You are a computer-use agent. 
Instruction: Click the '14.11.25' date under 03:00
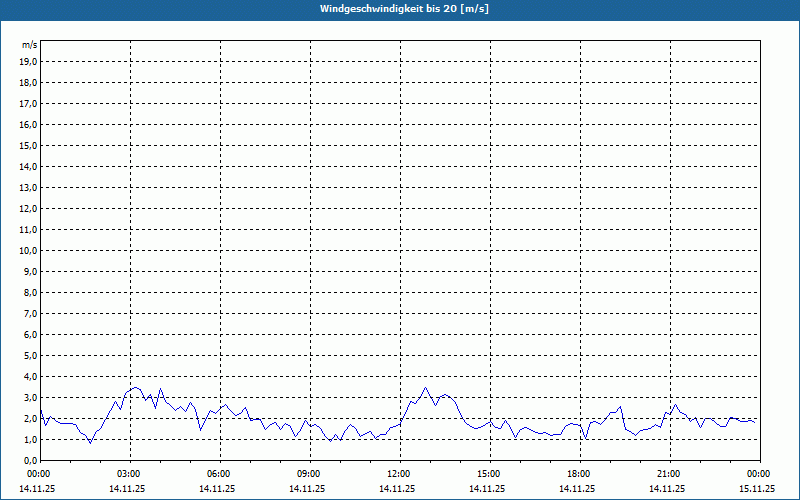[127, 488]
